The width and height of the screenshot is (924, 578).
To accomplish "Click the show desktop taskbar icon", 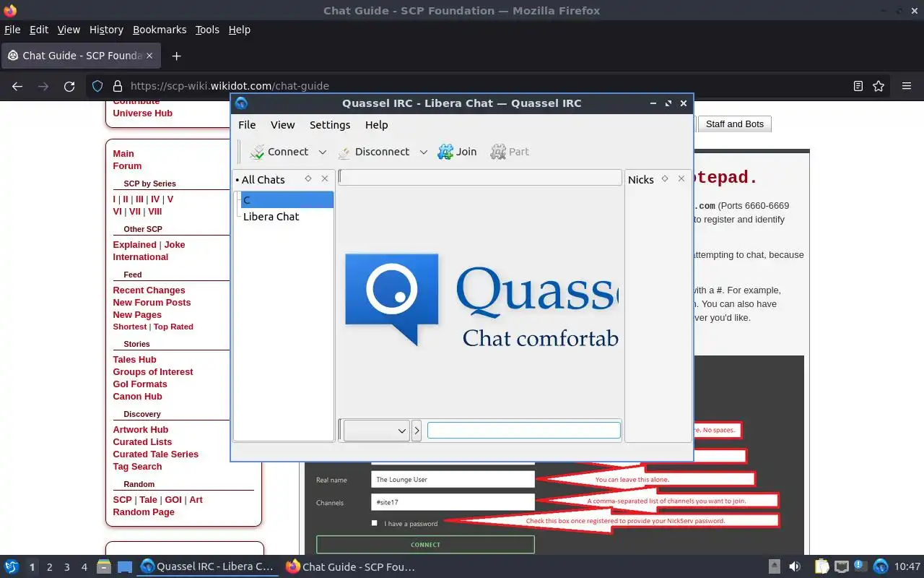I will [x=125, y=567].
